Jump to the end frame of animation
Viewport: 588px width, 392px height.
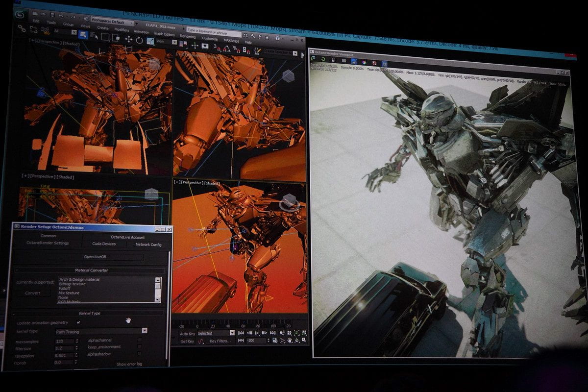(x=273, y=333)
